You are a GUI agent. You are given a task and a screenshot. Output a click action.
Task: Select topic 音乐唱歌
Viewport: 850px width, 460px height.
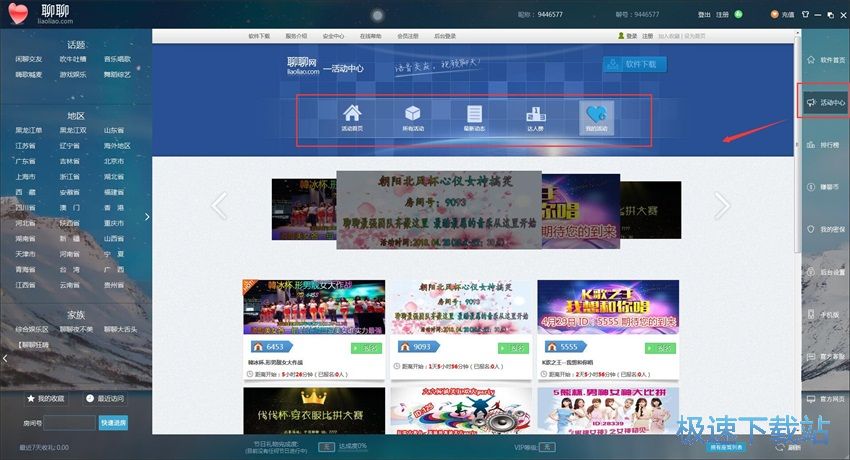click(x=118, y=59)
